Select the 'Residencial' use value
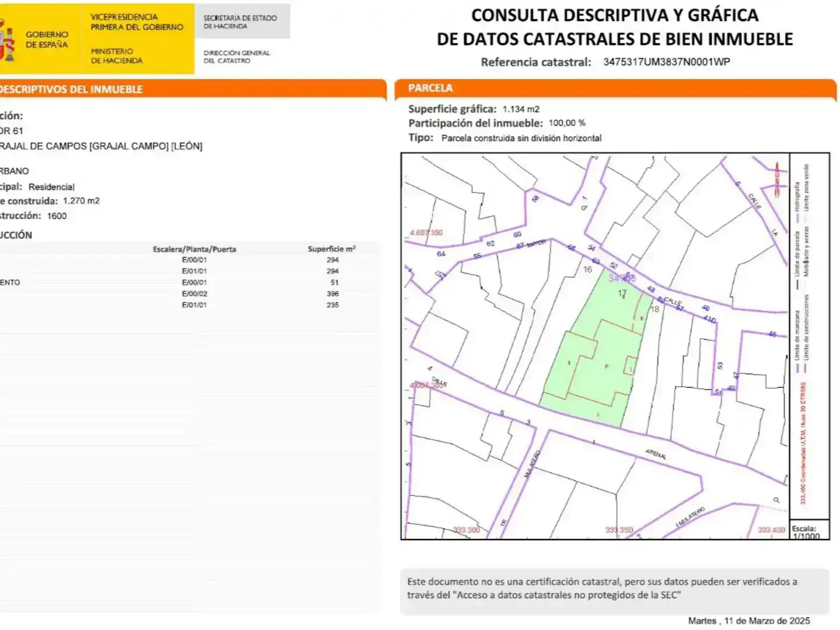Viewport: 840px width, 630px height. 51,187
